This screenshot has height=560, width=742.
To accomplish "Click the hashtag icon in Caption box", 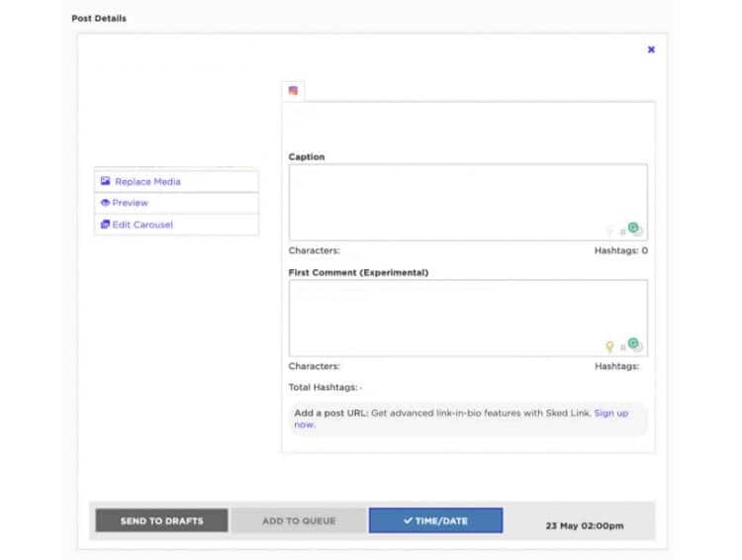I will (622, 232).
